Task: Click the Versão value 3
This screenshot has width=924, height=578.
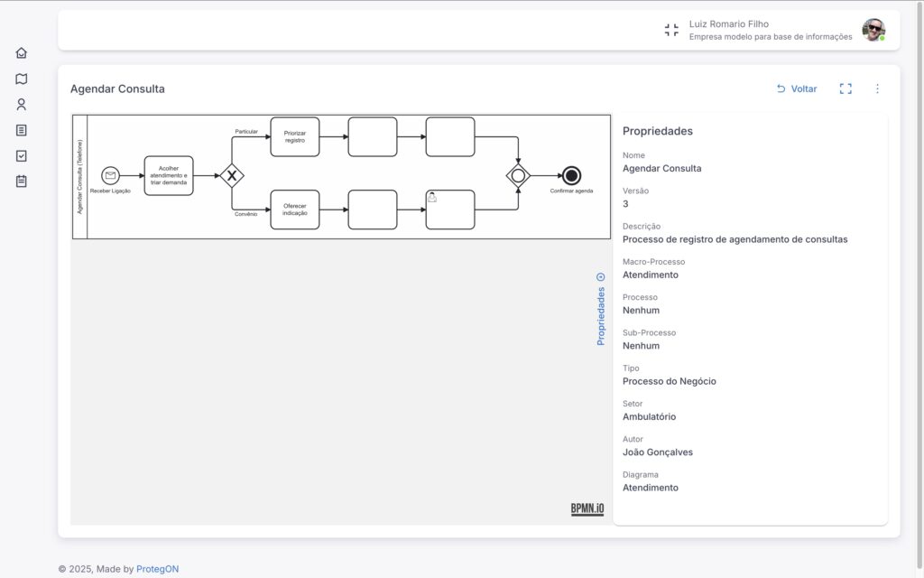Action: tap(625, 204)
